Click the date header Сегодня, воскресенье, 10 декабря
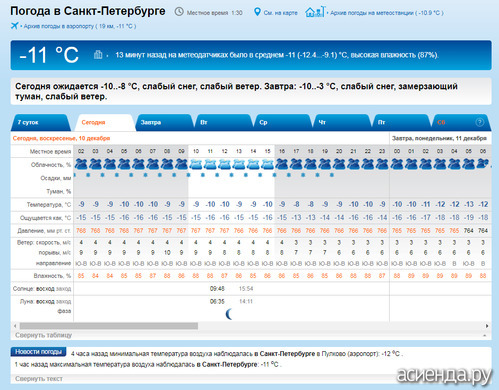This screenshot has width=499, height=390. (61, 138)
